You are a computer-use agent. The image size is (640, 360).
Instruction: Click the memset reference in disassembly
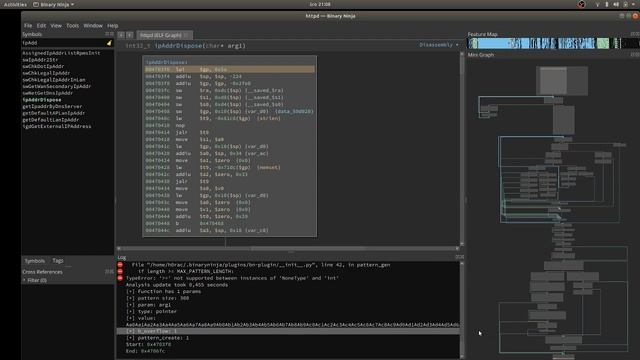click(x=269, y=167)
